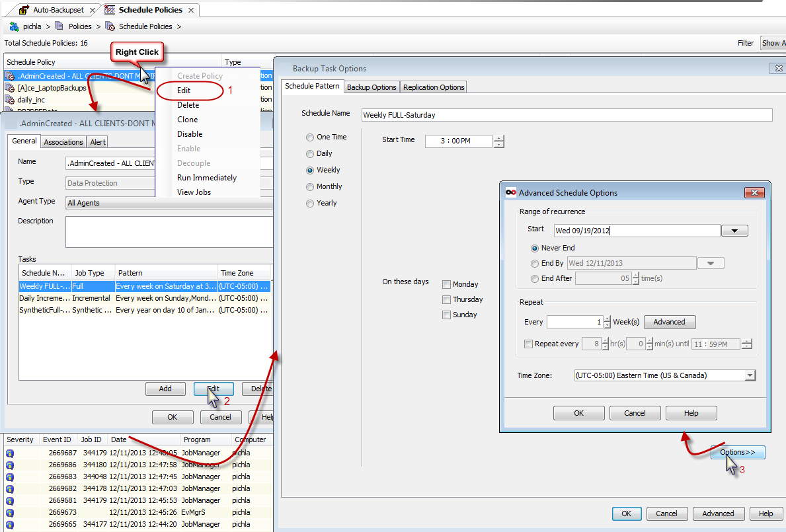
Task: Select the Daily schedule pattern
Action: point(310,154)
